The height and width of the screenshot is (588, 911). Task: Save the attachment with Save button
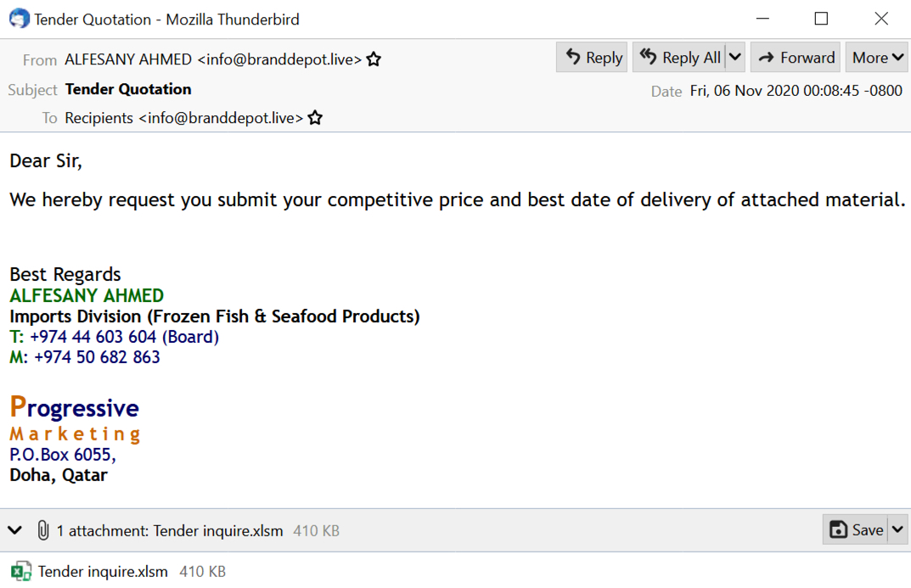click(855, 529)
